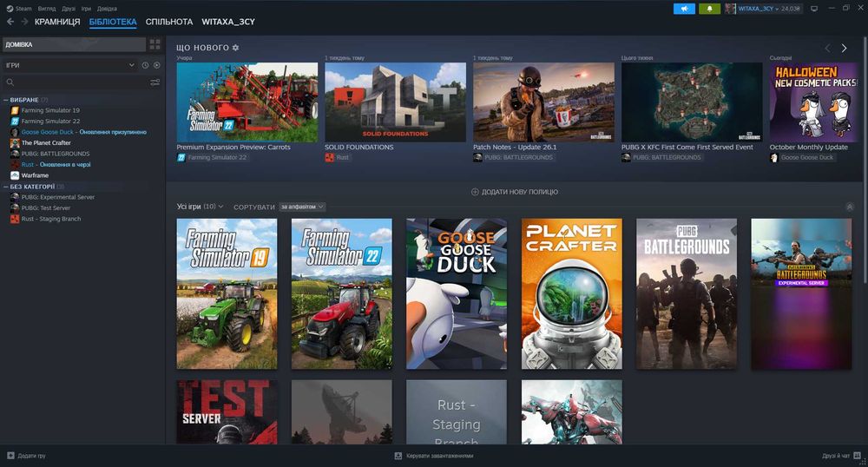Click the ДОМІВКА home button
868x467 pixels.
coord(74,44)
